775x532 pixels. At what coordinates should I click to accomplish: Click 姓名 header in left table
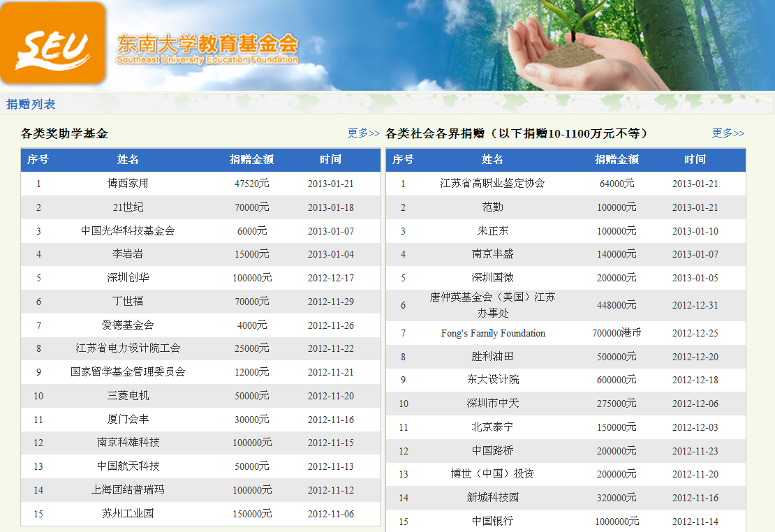click(128, 160)
